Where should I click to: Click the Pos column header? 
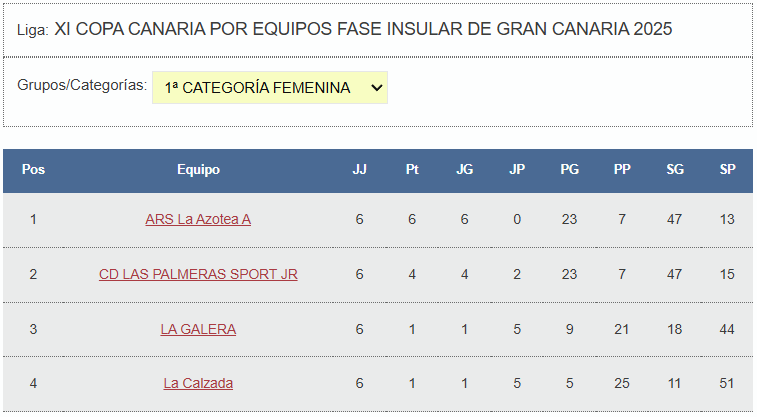tap(33, 170)
